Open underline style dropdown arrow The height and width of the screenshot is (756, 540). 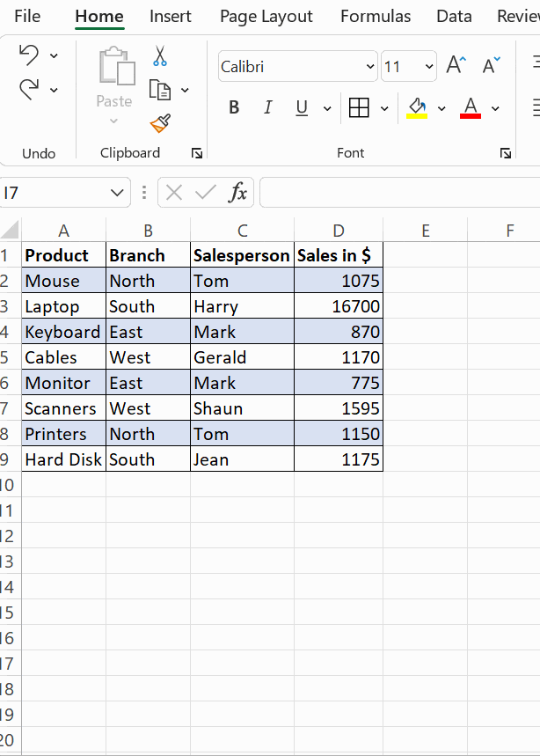tap(327, 108)
